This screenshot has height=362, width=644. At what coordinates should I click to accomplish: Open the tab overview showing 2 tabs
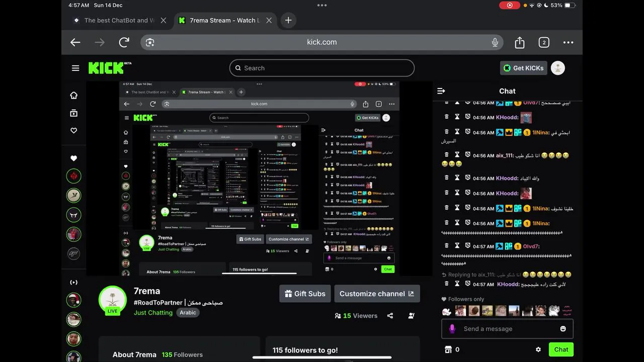[544, 42]
